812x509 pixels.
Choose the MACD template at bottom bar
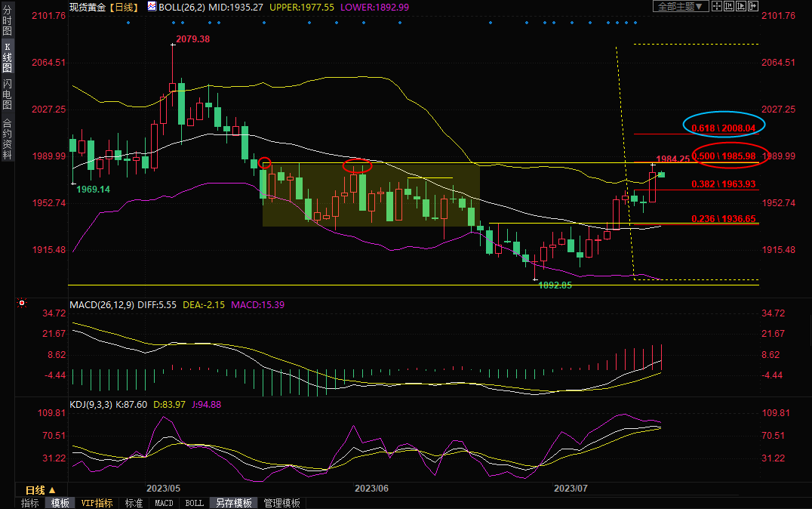(x=164, y=503)
